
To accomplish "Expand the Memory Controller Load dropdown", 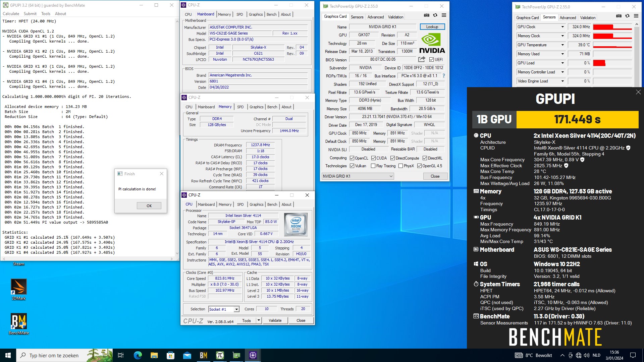I will tap(562, 72).
